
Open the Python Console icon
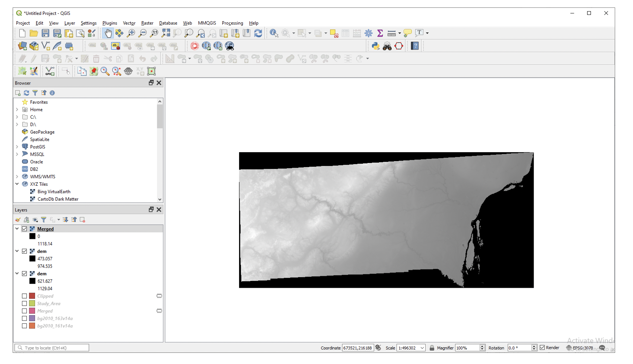tap(375, 46)
